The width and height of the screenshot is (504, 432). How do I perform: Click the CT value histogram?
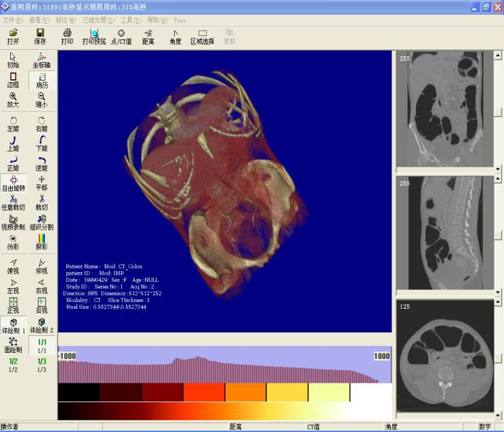[x=225, y=364]
